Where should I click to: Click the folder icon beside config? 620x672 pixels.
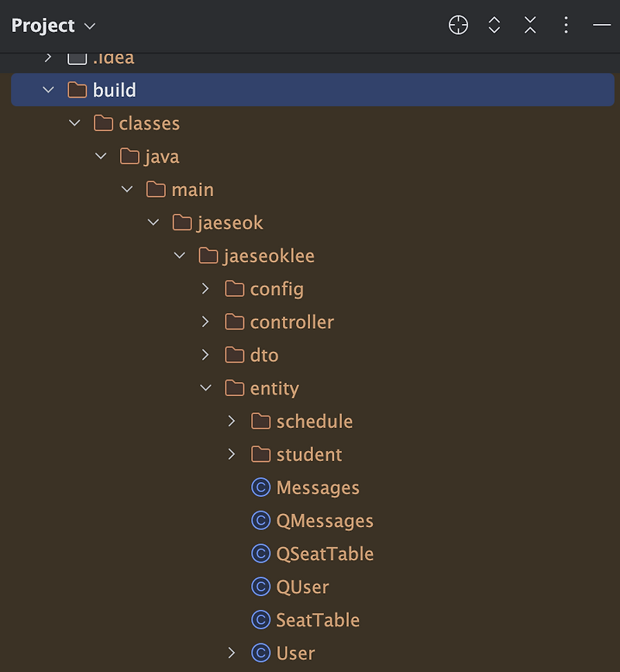(x=233, y=288)
